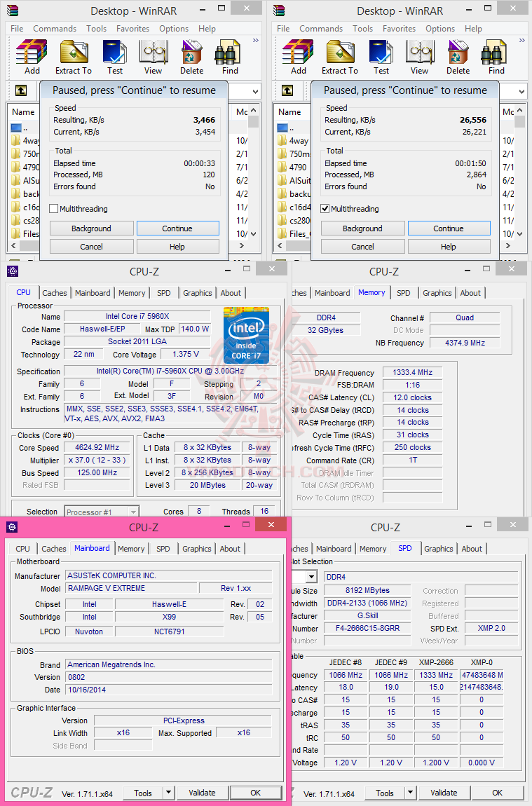Select AISuit folder row in right WinRAR list
The height and width of the screenshot is (806, 532).
(294, 180)
